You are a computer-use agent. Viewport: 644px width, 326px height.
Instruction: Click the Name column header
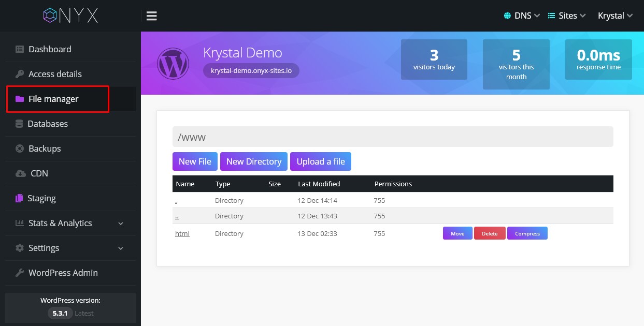(185, 184)
